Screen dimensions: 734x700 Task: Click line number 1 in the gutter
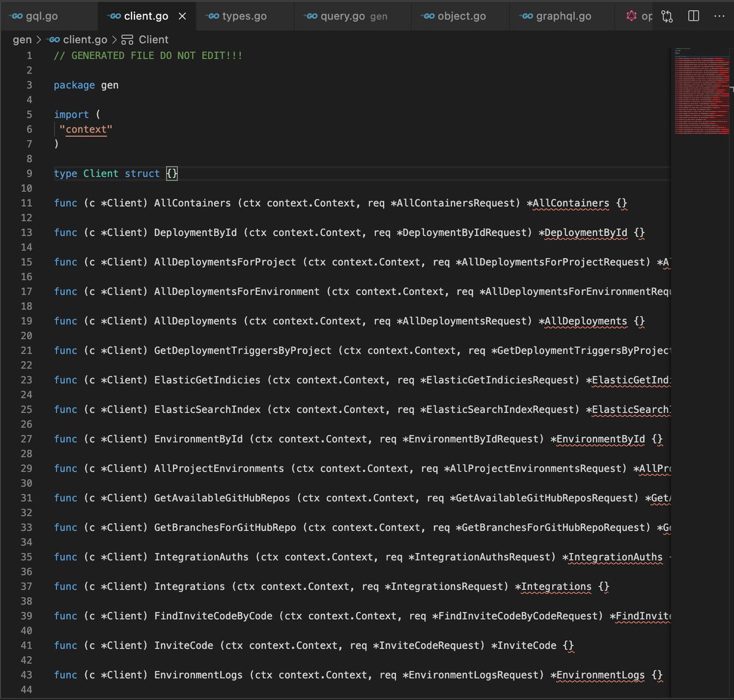coord(29,56)
